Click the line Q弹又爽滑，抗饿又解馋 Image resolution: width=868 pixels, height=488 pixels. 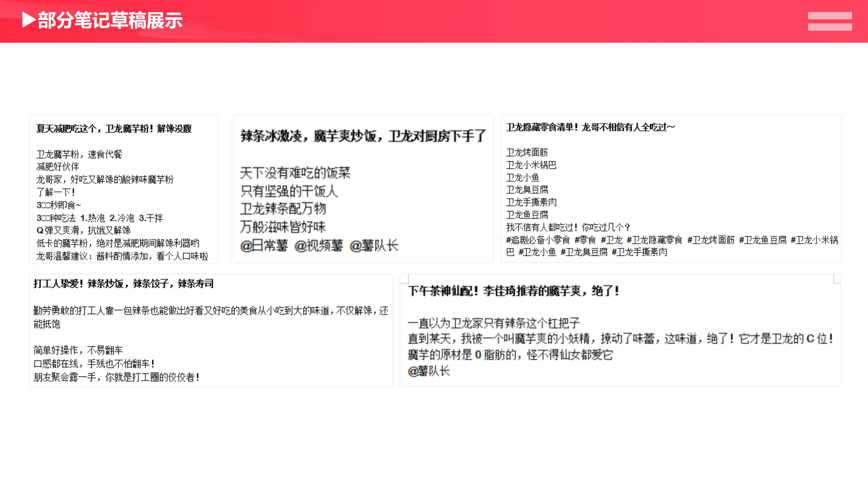83,230
